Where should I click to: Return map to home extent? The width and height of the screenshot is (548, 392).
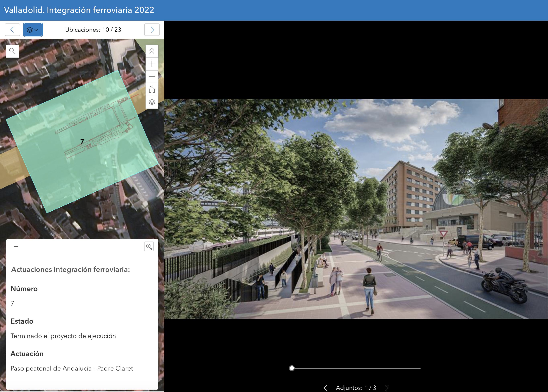coord(152,89)
